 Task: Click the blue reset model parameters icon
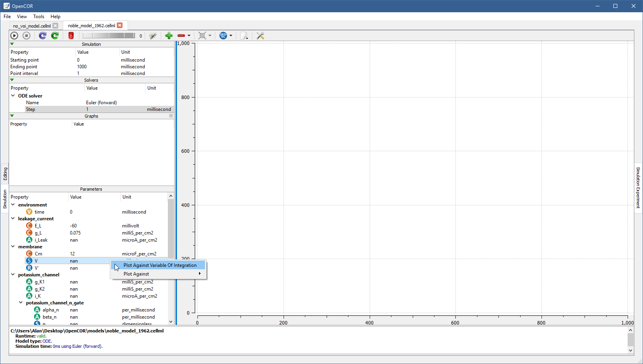(43, 36)
